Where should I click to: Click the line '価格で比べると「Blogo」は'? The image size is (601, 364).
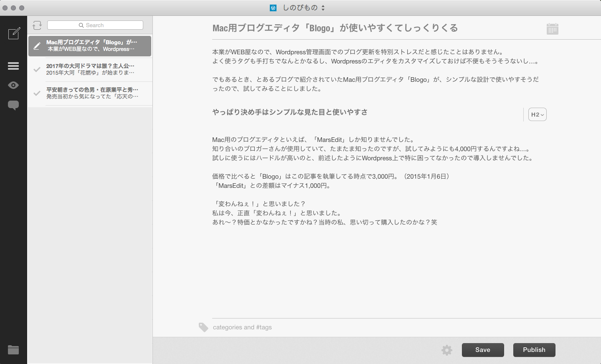tap(332, 177)
